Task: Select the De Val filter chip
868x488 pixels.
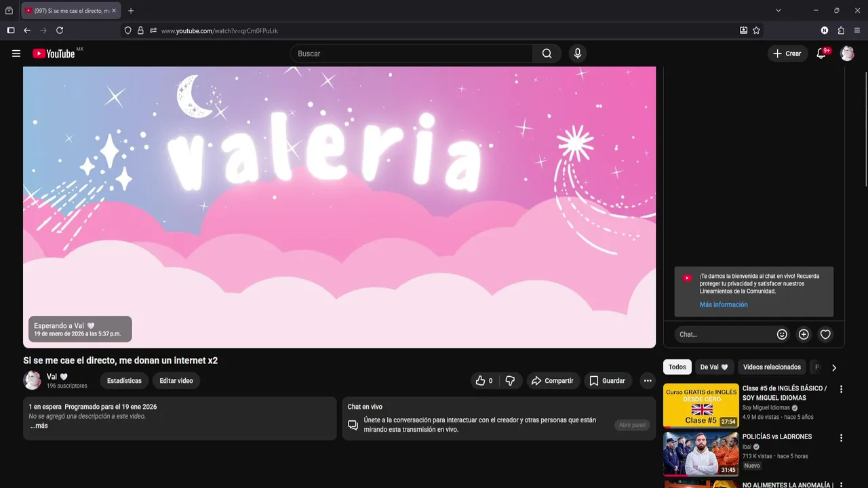Action: click(714, 367)
